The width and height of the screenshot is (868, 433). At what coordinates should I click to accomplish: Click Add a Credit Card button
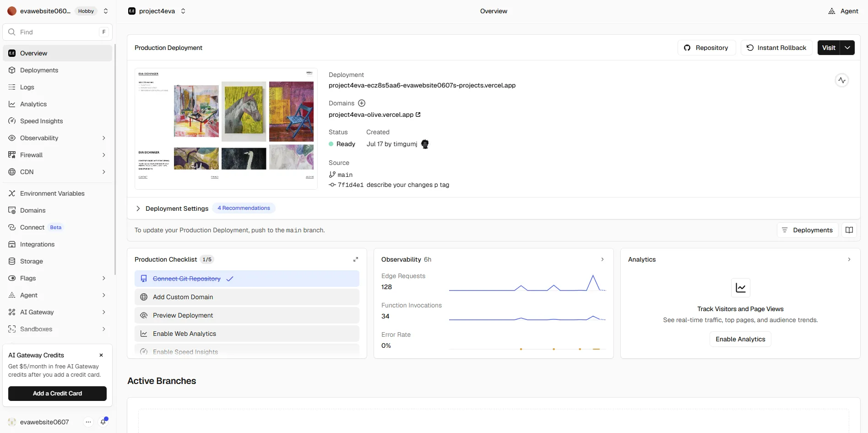pyautogui.click(x=57, y=394)
